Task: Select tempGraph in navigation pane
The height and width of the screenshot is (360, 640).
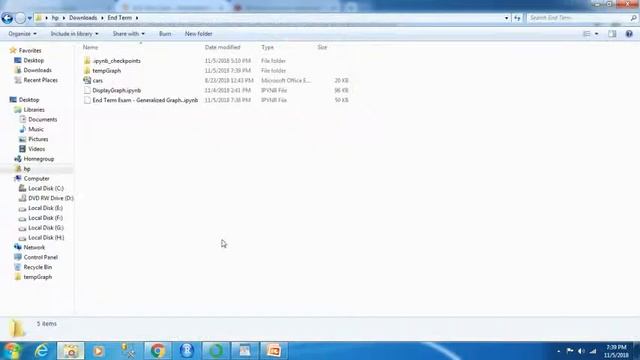Action: click(x=38, y=277)
